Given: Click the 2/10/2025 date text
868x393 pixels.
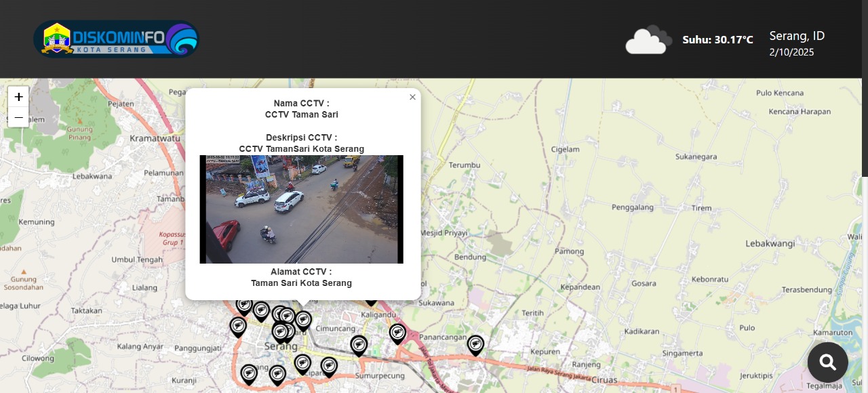Looking at the screenshot, I should click(x=791, y=52).
